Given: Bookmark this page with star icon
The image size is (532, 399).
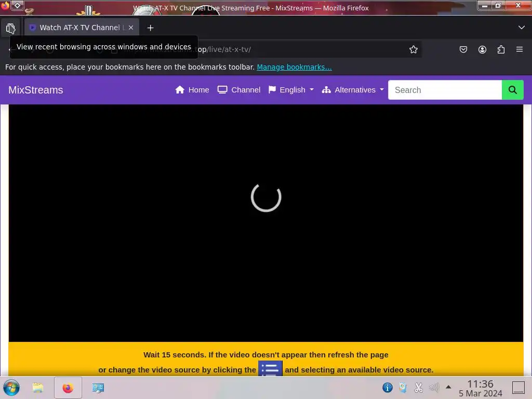Looking at the screenshot, I should 413,49.
